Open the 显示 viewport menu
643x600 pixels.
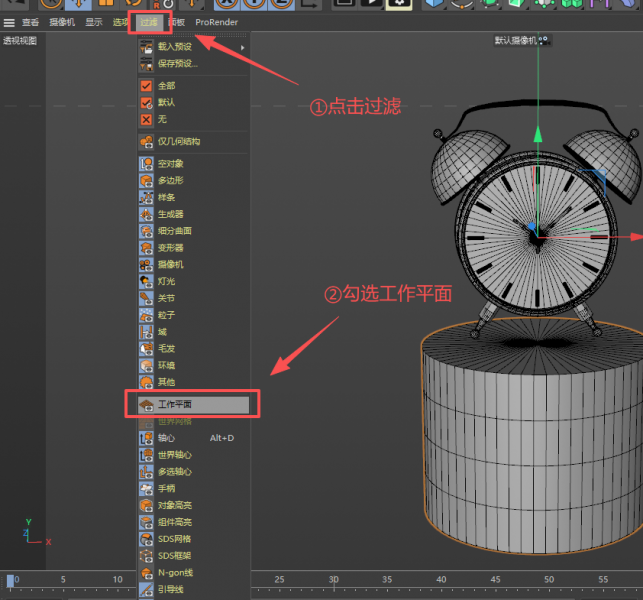(x=93, y=22)
